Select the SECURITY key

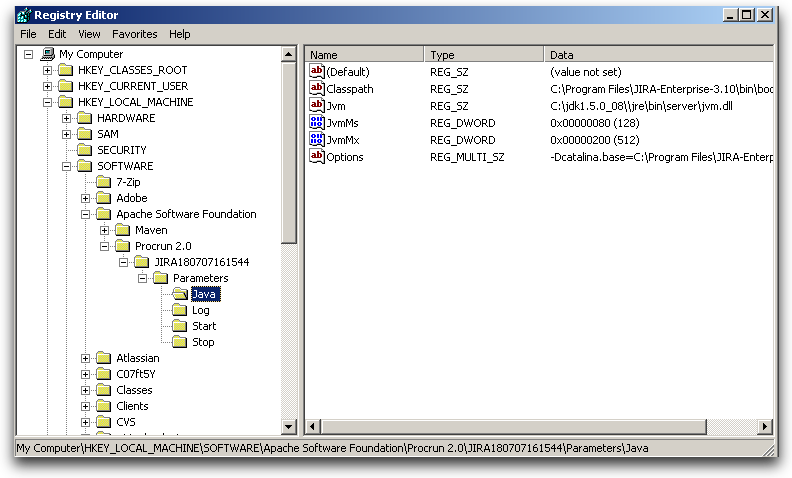tap(121, 150)
